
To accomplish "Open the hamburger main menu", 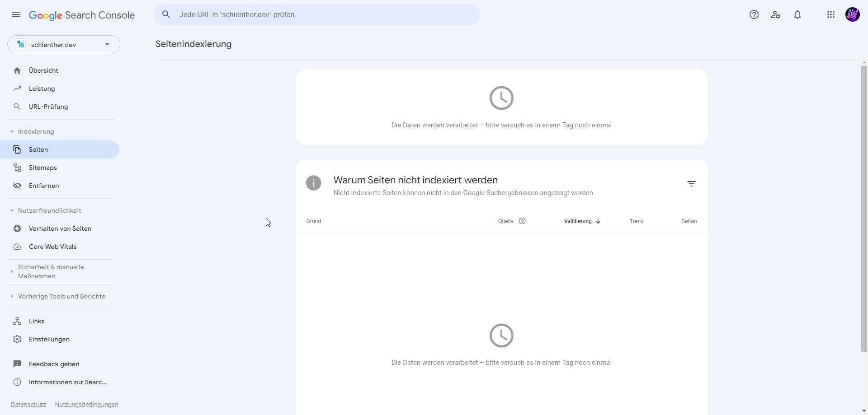I will point(16,14).
